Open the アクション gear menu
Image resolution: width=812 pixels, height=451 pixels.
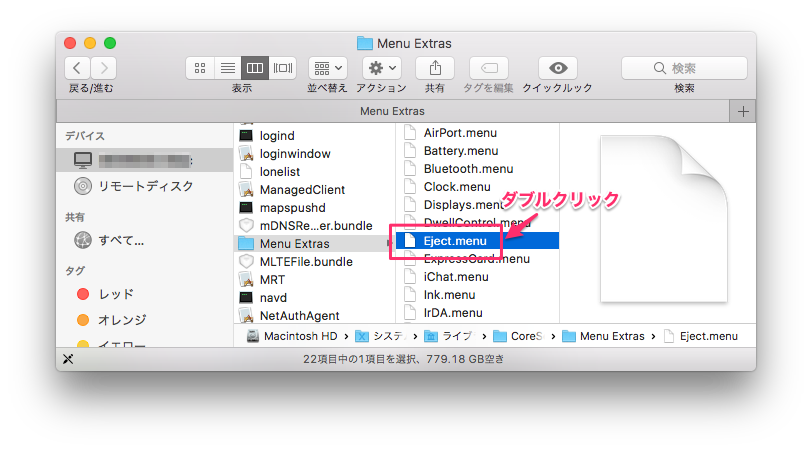point(382,68)
